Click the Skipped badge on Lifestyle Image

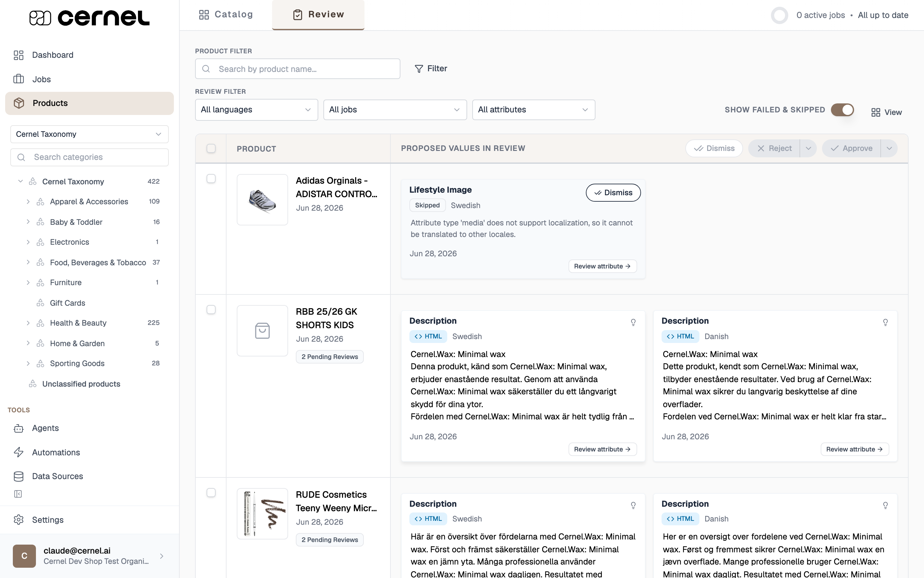(x=427, y=205)
